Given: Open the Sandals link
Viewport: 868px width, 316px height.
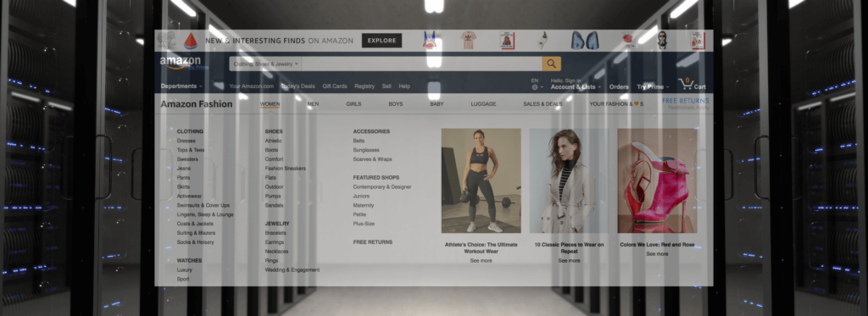Looking at the screenshot, I should point(274,205).
